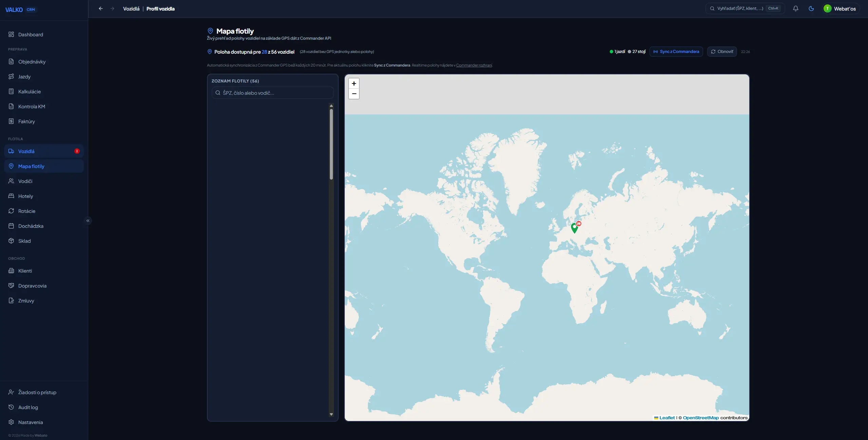The width and height of the screenshot is (868, 440).
Task: Open the Faktúry section
Action: coord(44,122)
